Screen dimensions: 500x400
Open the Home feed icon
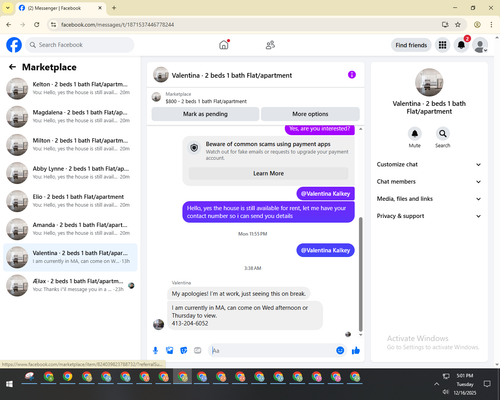coord(224,45)
